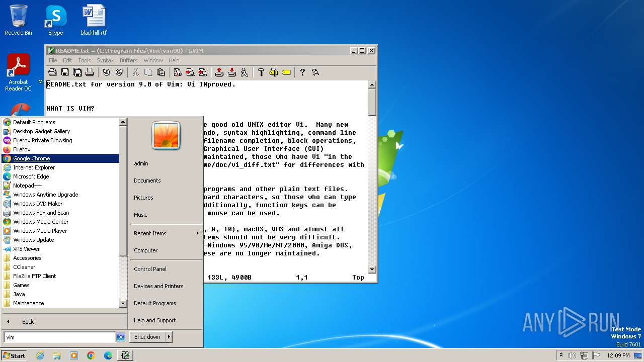Viewport: 644px width, 362px height.
Task: Click the Shut down button
Action: 147,337
